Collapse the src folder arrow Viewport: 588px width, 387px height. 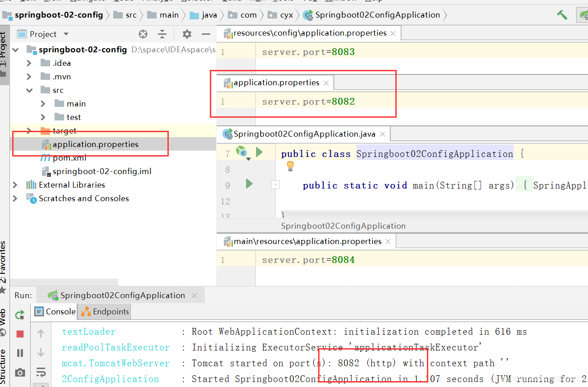29,90
